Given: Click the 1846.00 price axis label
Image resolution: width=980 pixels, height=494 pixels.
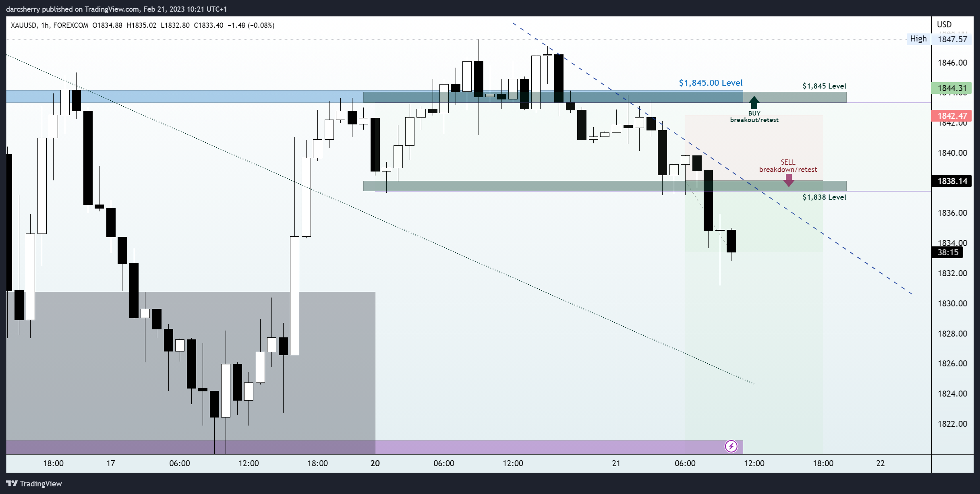Looking at the screenshot, I should 952,63.
